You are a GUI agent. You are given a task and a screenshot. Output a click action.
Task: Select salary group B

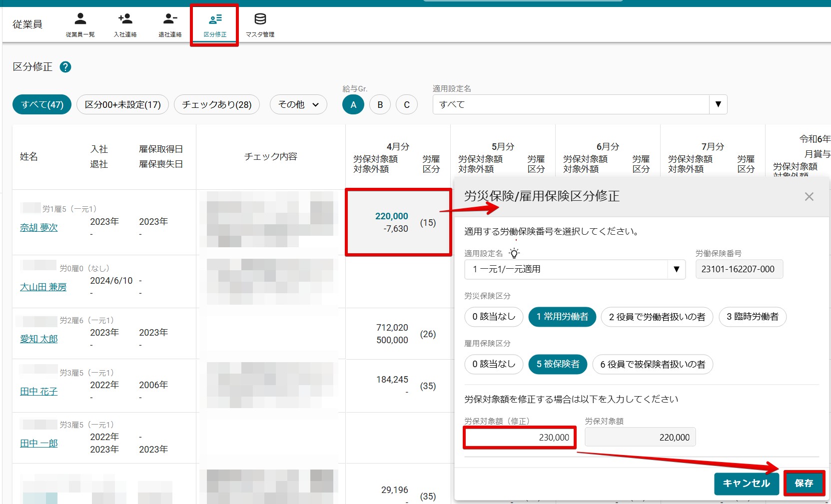[x=380, y=104]
